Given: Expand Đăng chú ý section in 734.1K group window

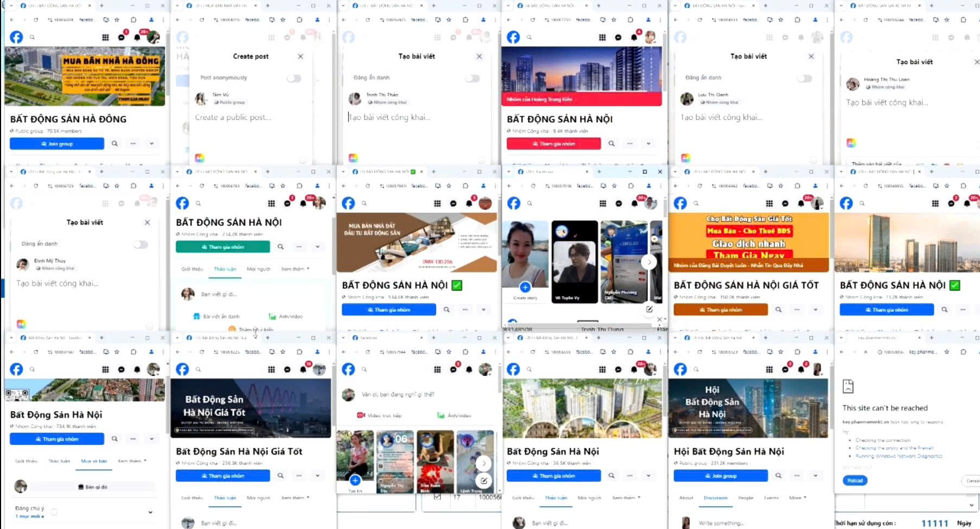Looking at the screenshot, I should tap(150, 512).
